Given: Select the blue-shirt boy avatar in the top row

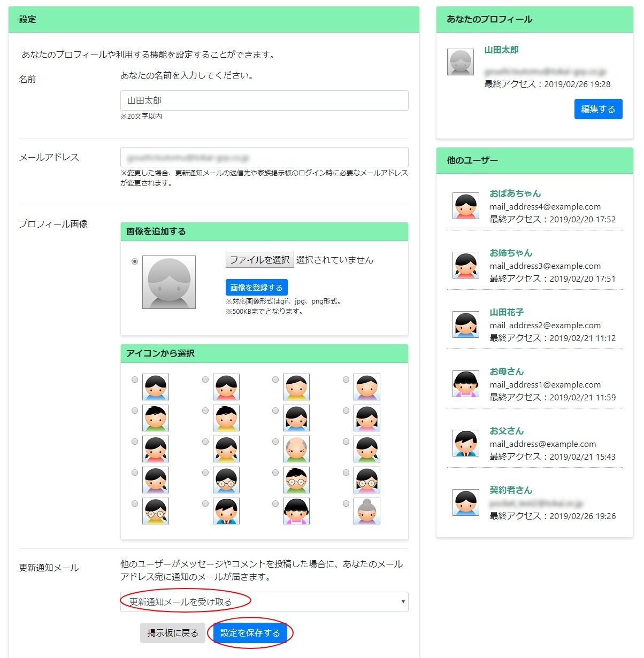Looking at the screenshot, I should [x=155, y=386].
